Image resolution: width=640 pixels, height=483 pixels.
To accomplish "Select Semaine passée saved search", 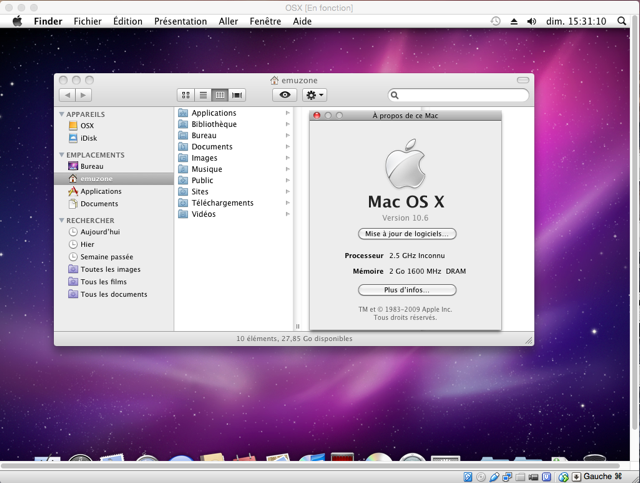I will pyautogui.click(x=101, y=257).
